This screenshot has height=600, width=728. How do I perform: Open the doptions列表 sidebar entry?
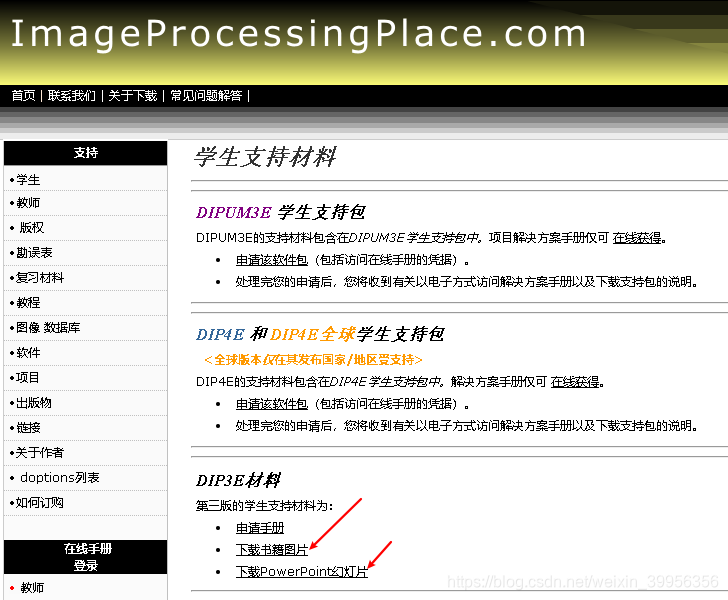point(60,477)
